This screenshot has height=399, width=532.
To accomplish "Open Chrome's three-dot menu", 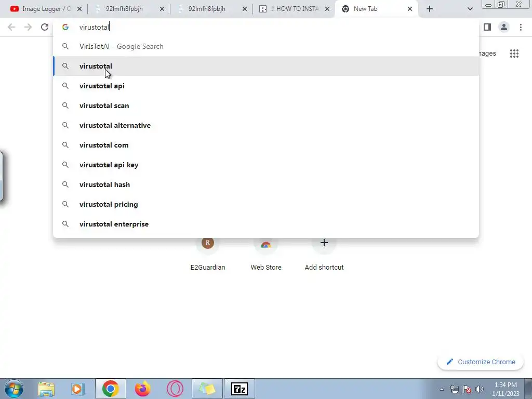I will click(x=521, y=27).
